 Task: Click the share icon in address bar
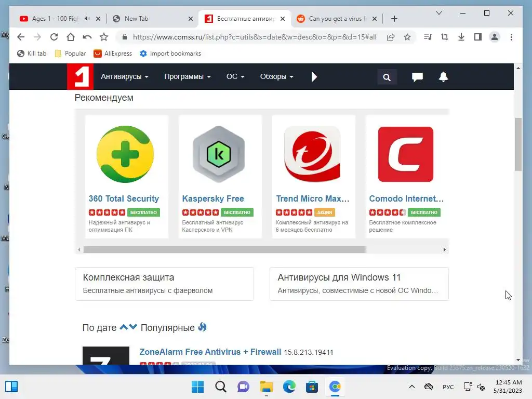(391, 37)
